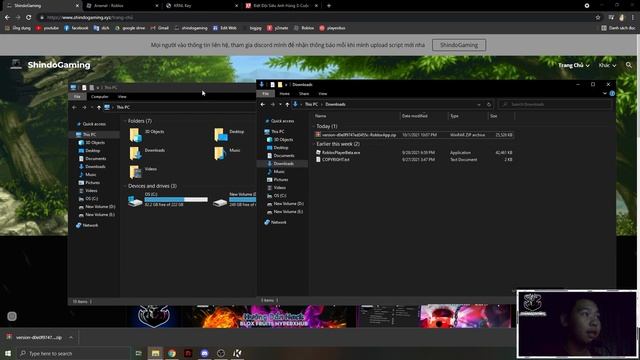Expand the ribbon in the Downloads window
The height and width of the screenshot is (360, 640).
(x=604, y=93)
